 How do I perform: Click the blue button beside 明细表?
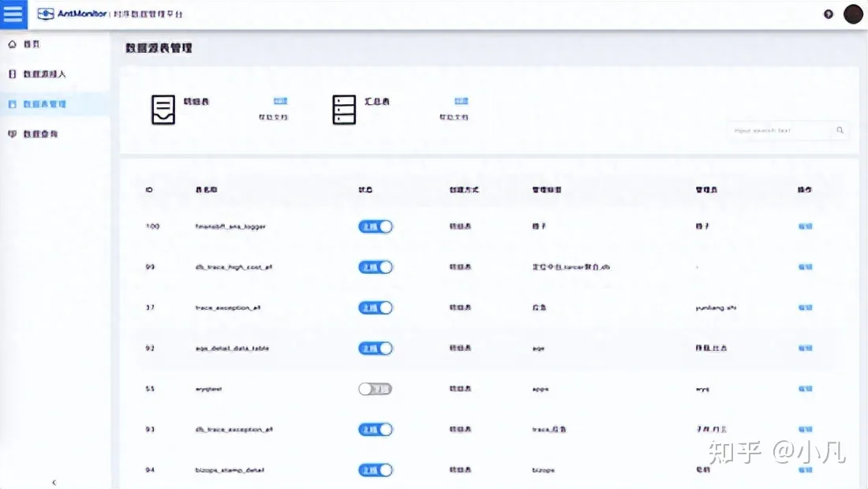coord(281,101)
